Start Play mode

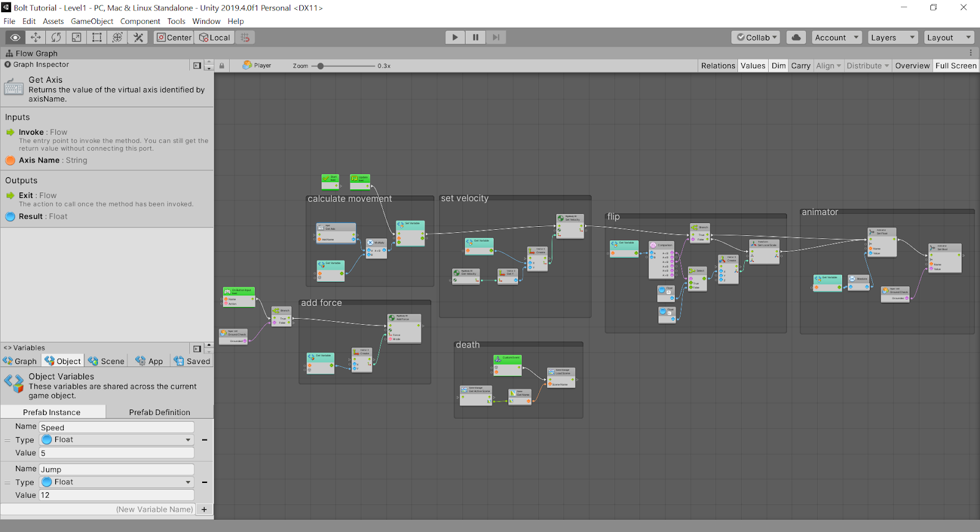[455, 37]
